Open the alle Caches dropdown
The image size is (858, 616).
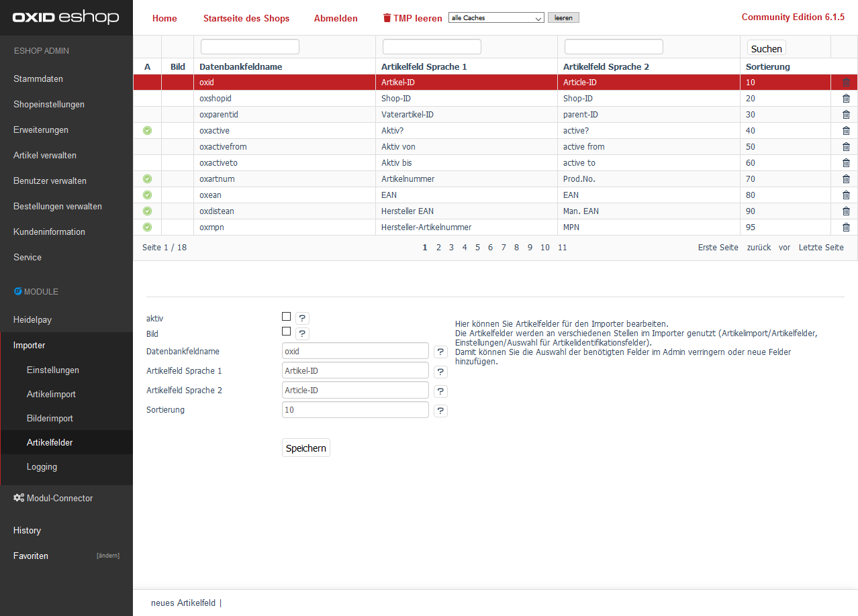point(496,18)
